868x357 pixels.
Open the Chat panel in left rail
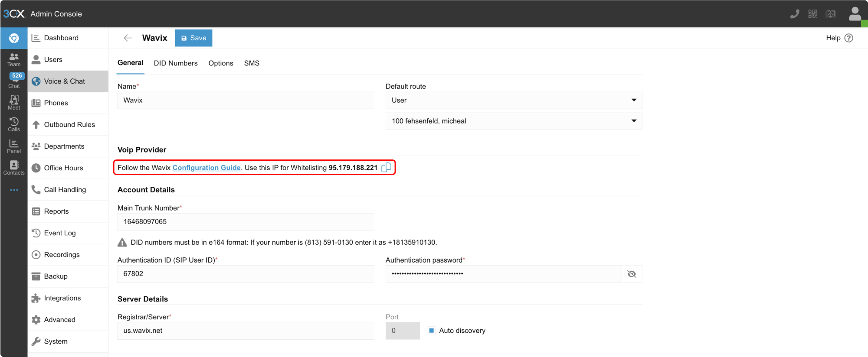click(14, 81)
